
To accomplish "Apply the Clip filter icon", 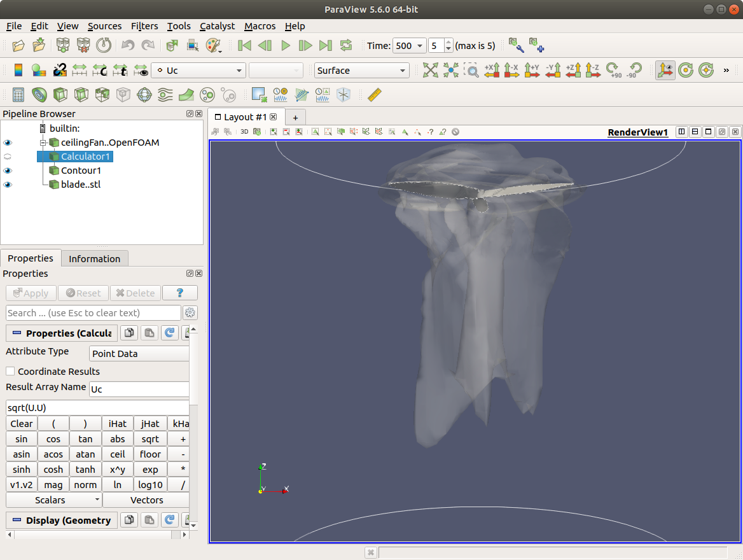I will [60, 95].
